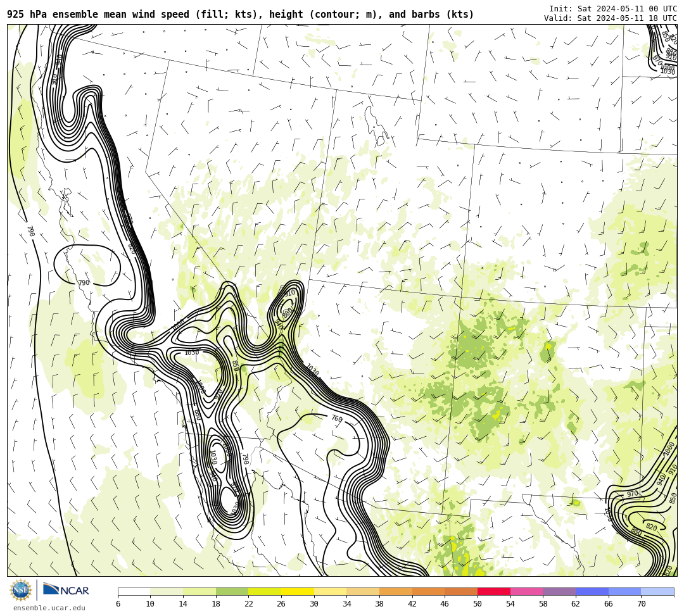Pick the orange 38–42 kt swatch

(396, 591)
